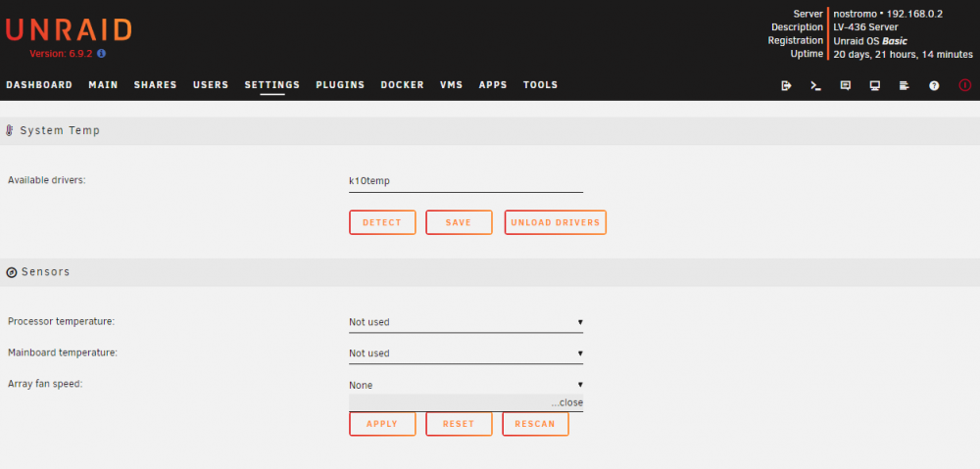Click the ...close link under fan speed
This screenshot has width=980, height=469.
pos(566,402)
